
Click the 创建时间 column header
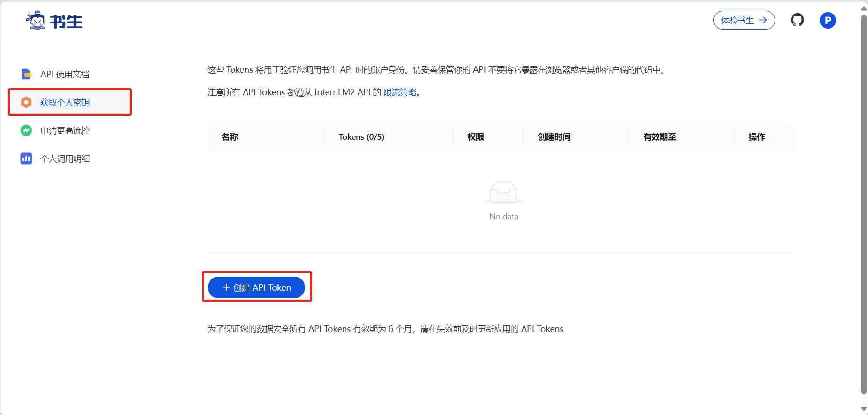coord(576,137)
